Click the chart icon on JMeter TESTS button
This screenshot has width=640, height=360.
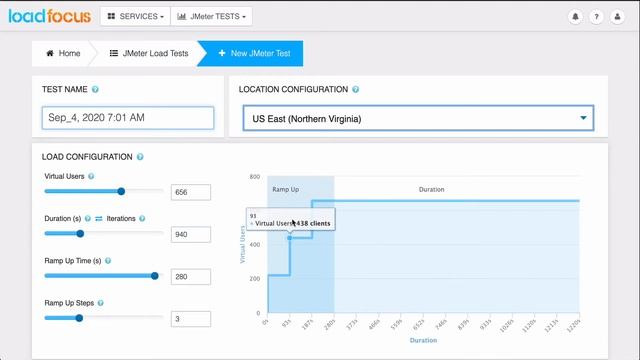click(x=182, y=16)
